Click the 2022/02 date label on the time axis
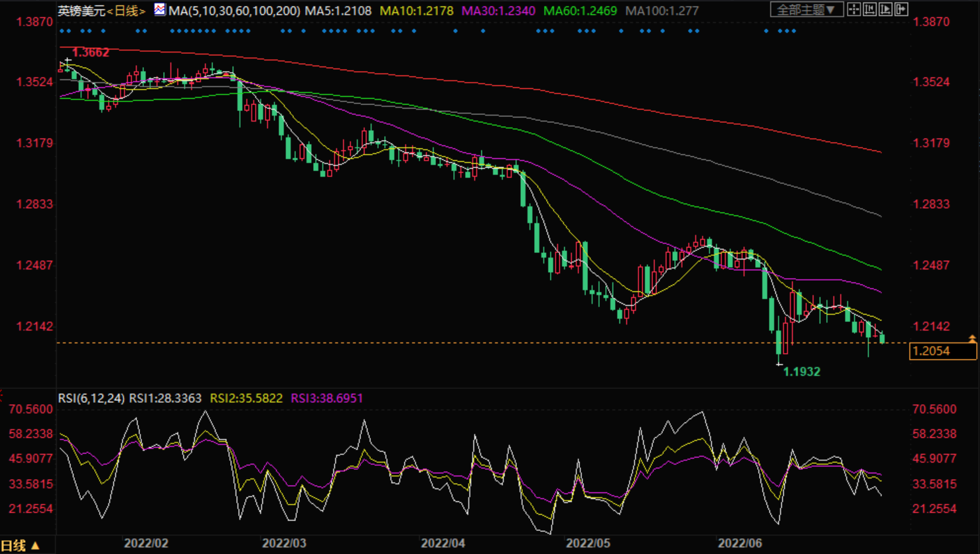980x554 pixels. tap(146, 543)
